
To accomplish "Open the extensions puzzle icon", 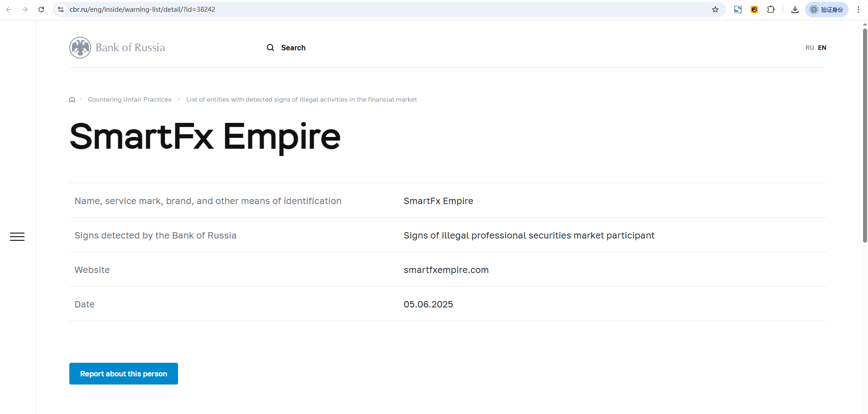I will click(771, 10).
